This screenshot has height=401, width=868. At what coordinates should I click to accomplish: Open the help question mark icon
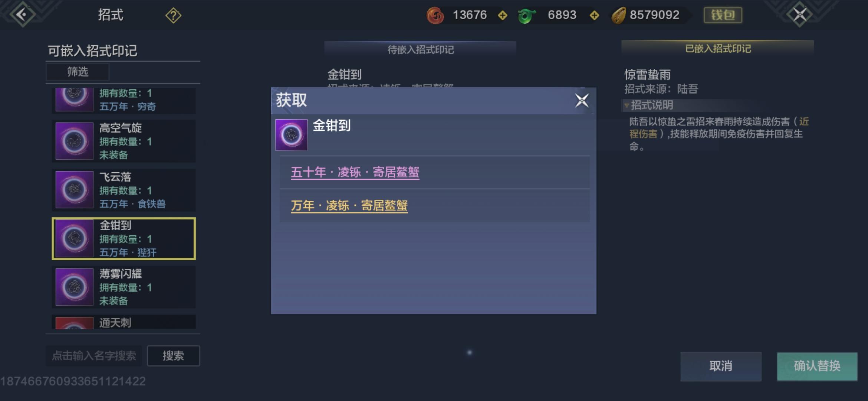(x=173, y=16)
